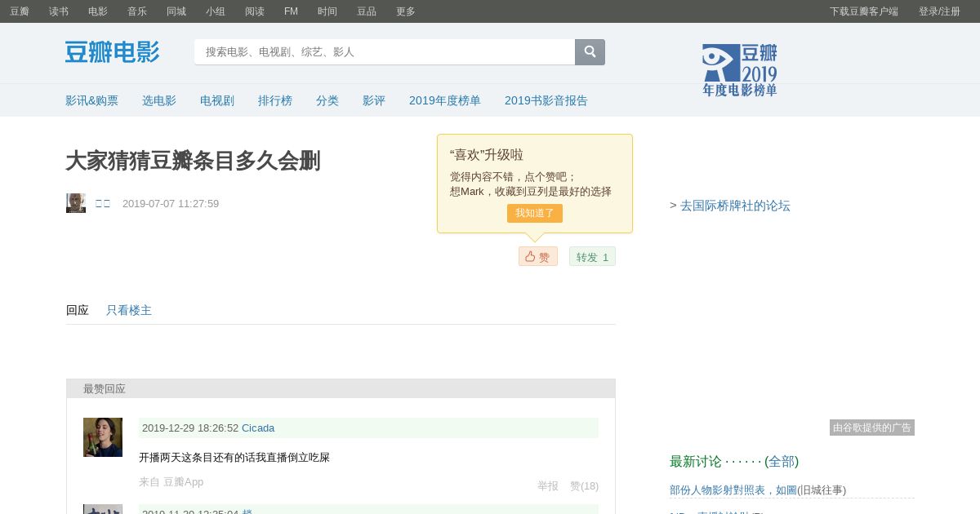
Task: Open the 2019 annual movie list banner
Action: (x=740, y=70)
